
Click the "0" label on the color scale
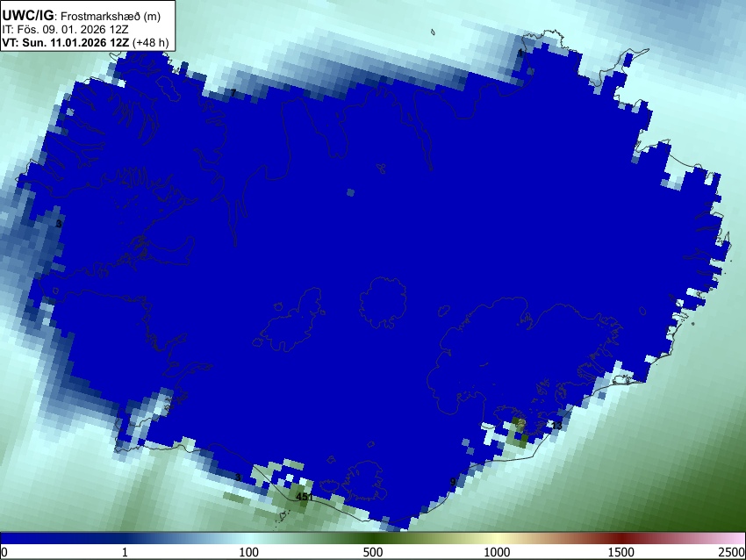click(4, 552)
